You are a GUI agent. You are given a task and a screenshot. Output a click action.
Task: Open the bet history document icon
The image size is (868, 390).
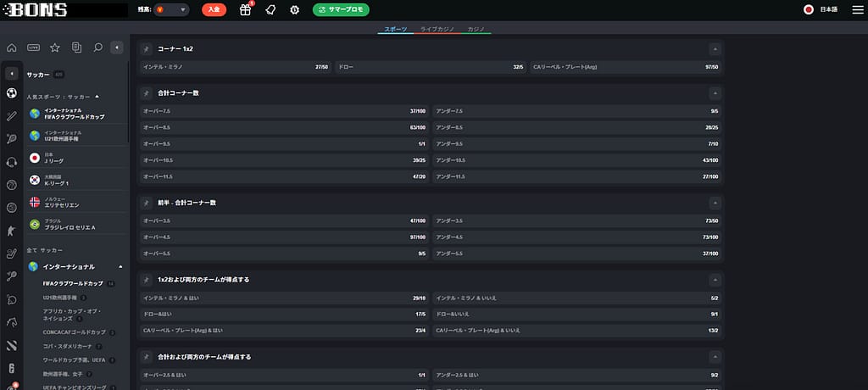click(76, 47)
